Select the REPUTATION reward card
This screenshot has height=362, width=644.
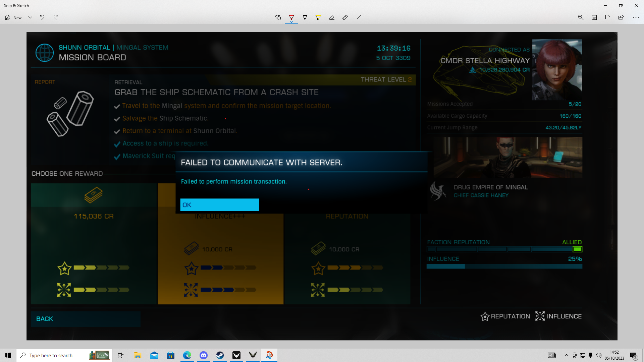347,258
